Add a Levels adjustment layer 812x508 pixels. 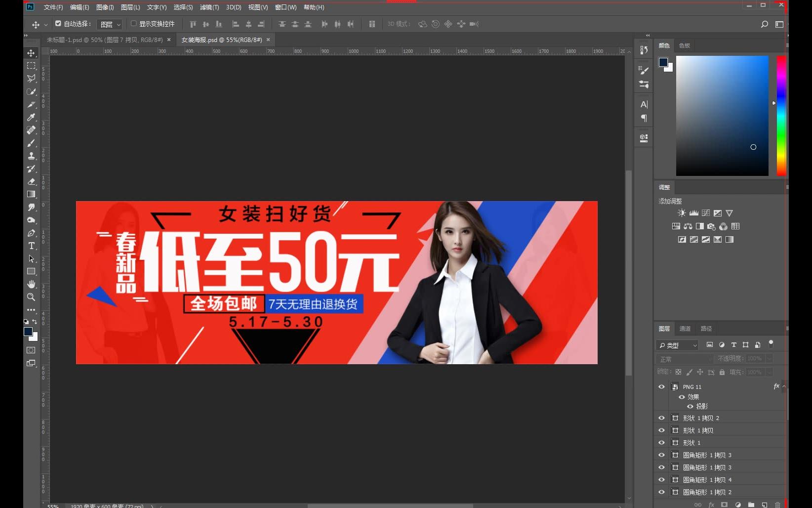pyautogui.click(x=693, y=212)
